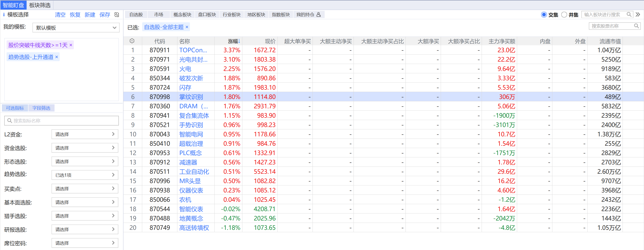Viewport: 644px width, 250px height.
Task: Click the 29.6亿 net buy value
Action: 506,172
